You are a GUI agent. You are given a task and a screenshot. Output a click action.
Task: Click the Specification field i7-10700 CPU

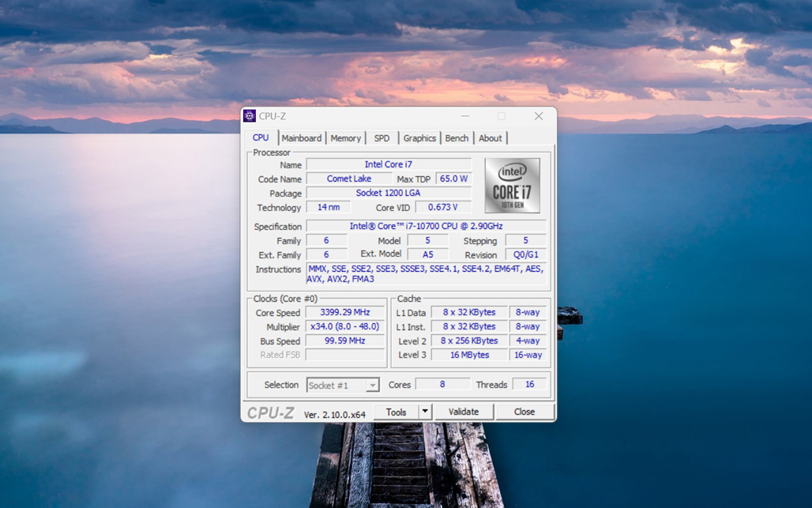tap(427, 226)
